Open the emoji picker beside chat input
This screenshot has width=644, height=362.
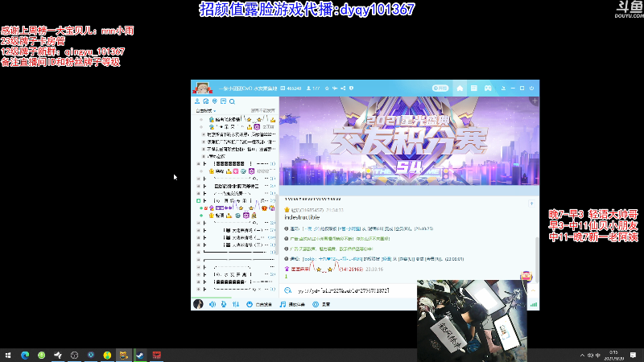(288, 290)
